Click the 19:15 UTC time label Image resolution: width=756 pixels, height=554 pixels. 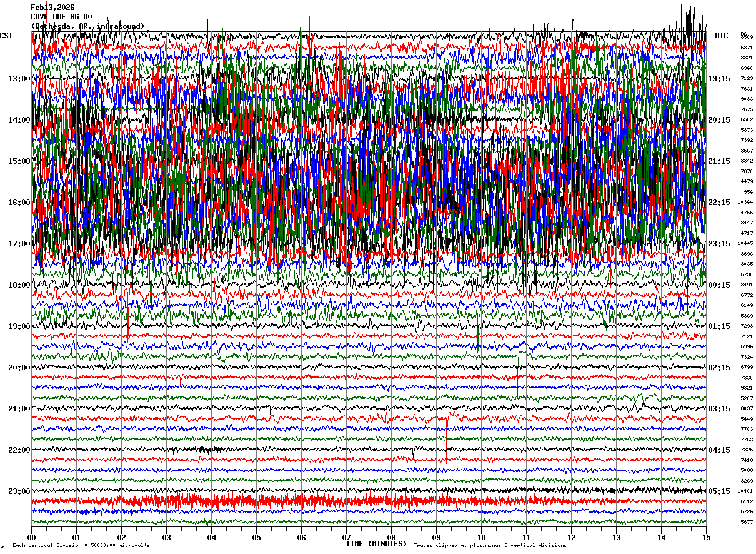pos(719,79)
